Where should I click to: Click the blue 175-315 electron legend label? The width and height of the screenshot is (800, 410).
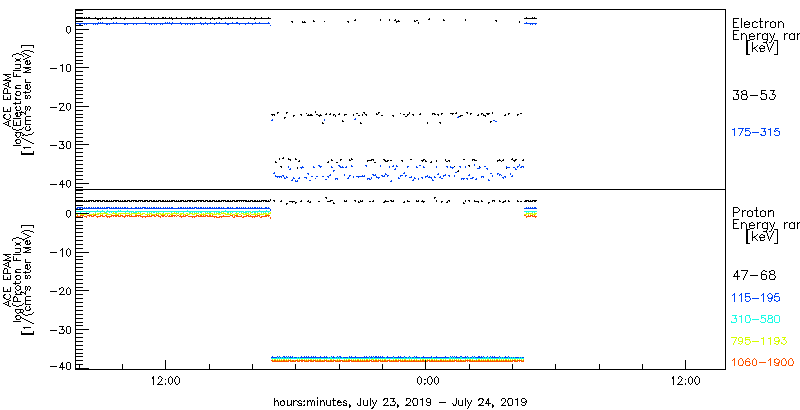[x=756, y=133]
